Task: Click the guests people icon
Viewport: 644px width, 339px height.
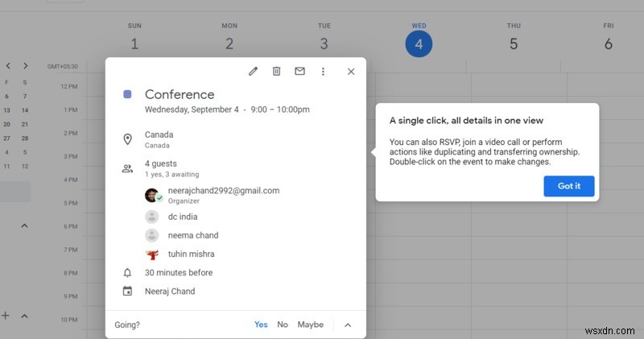Action: click(127, 168)
